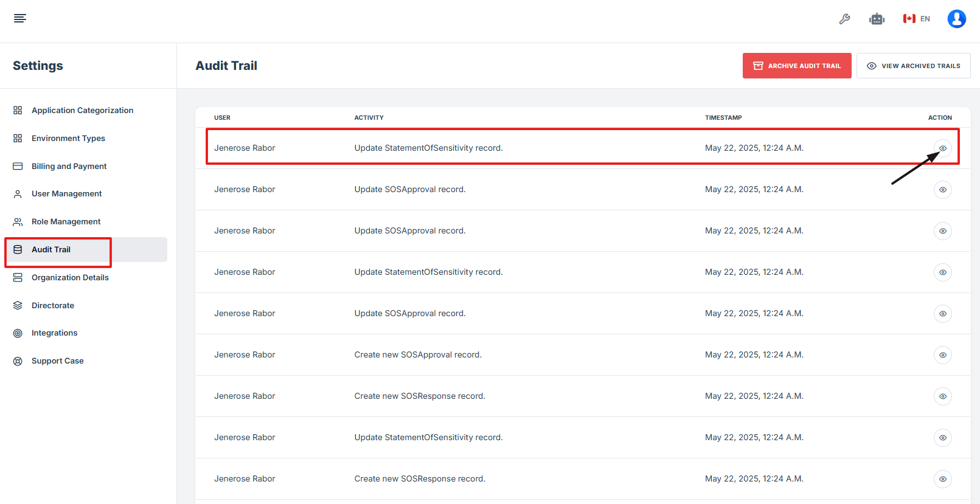Open Environment Types settings
The image size is (980, 504).
68,138
